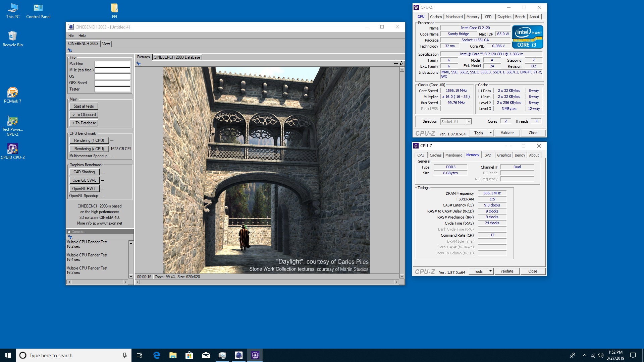This screenshot has width=644, height=362.
Task: Switch to CPU-Z taskbar icon
Action: coord(255,355)
